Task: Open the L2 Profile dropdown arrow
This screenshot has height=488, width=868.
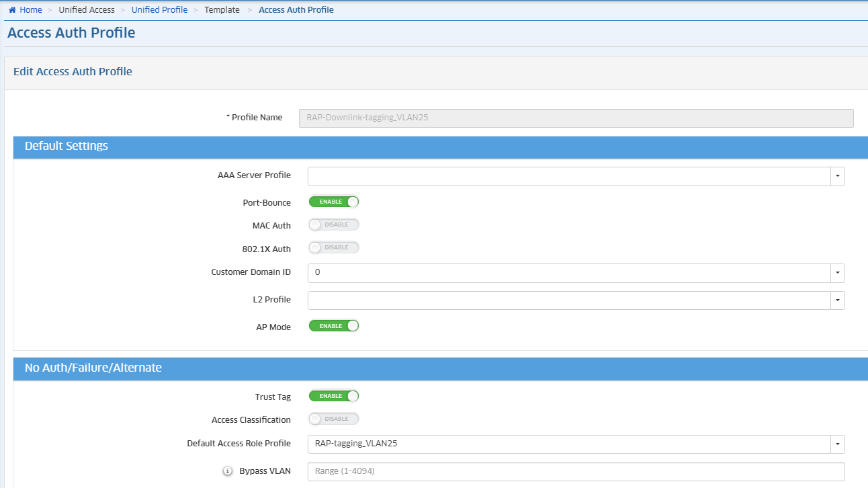Action: pyautogui.click(x=837, y=300)
